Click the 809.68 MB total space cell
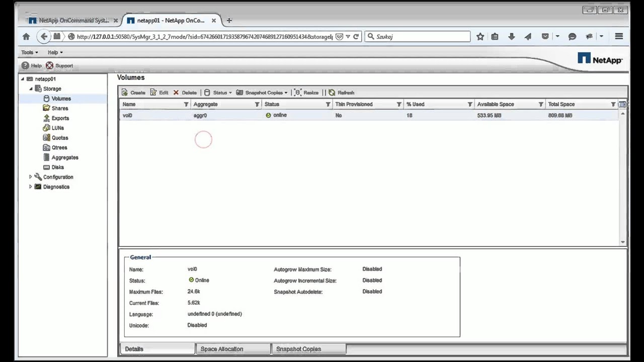The height and width of the screenshot is (362, 644). point(560,115)
